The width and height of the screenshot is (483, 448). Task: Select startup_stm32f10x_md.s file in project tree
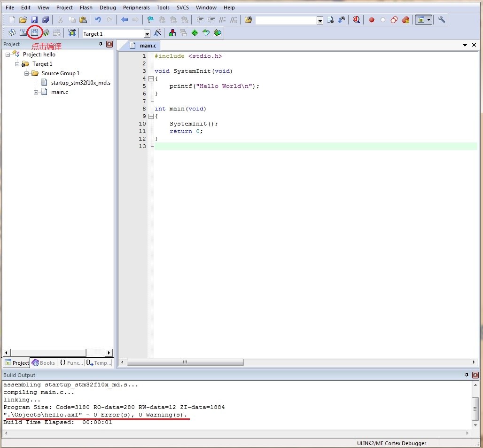click(x=80, y=83)
